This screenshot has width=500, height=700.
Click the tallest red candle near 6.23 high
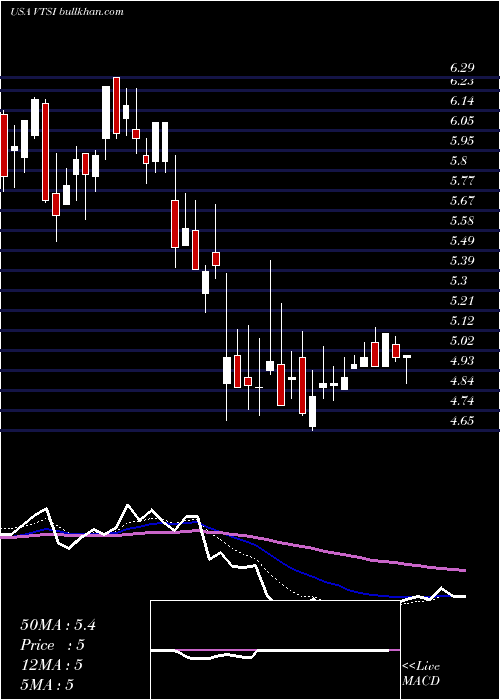coord(117,105)
